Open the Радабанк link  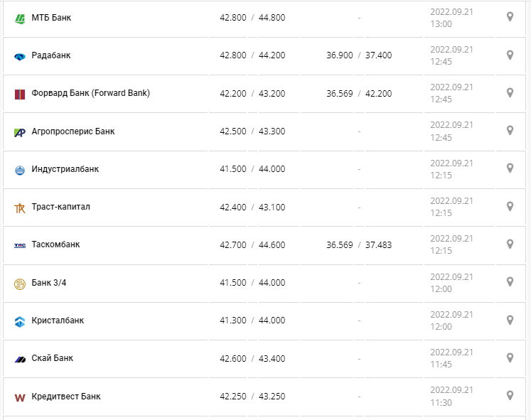click(51, 55)
